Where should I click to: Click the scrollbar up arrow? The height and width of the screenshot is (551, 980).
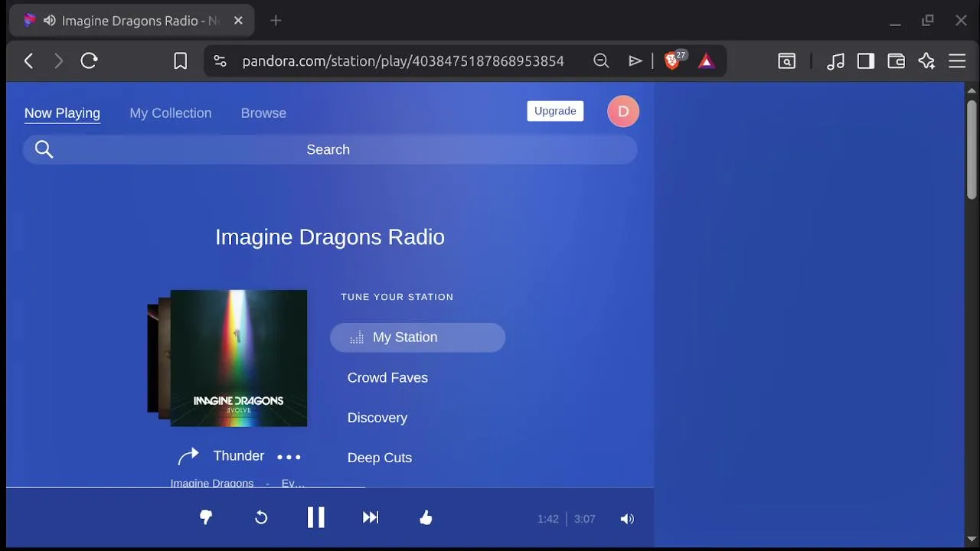tap(972, 90)
